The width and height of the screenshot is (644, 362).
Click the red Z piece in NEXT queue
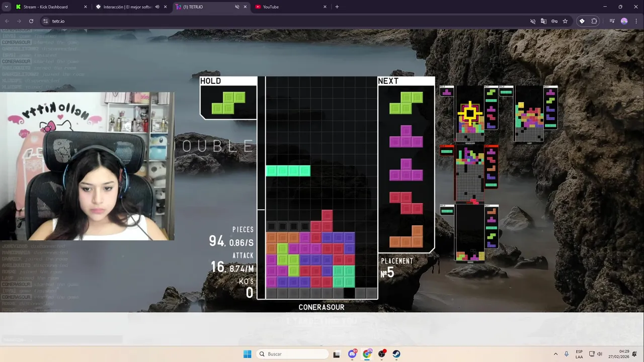[x=406, y=203]
